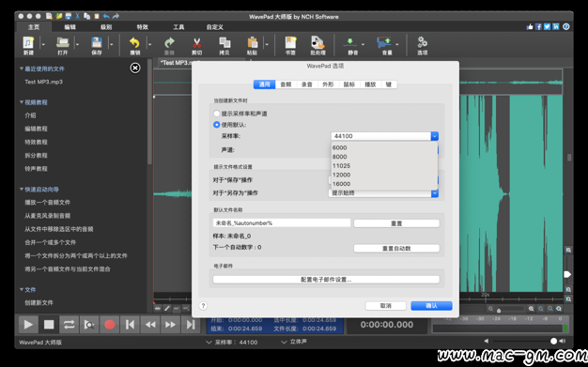
Task: Click the 拷贝 (Copy) icon
Action: (224, 42)
